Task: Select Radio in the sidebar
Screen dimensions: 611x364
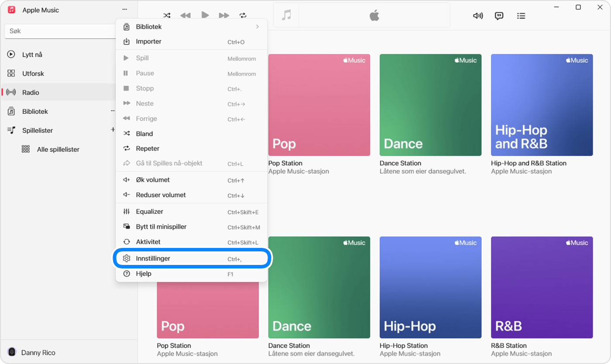Action: 58,93
